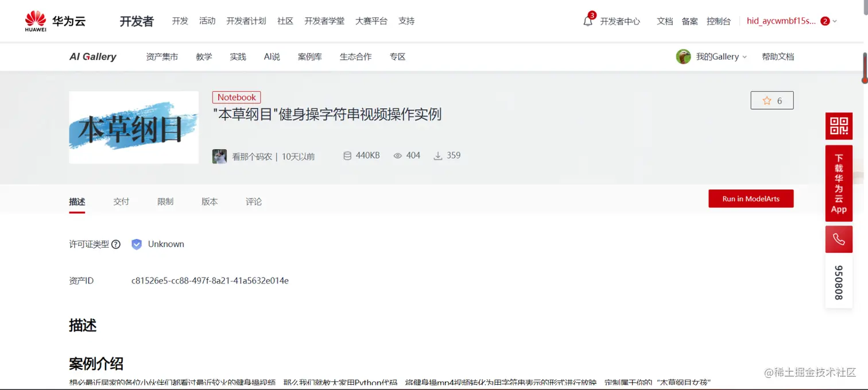
Task: Switch to the 版本 tab
Action: click(210, 202)
